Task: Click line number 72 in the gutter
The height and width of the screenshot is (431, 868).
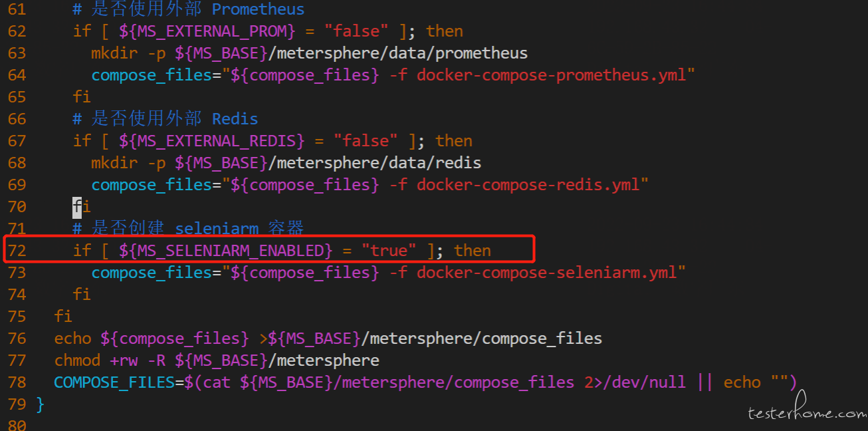Action: (17, 251)
